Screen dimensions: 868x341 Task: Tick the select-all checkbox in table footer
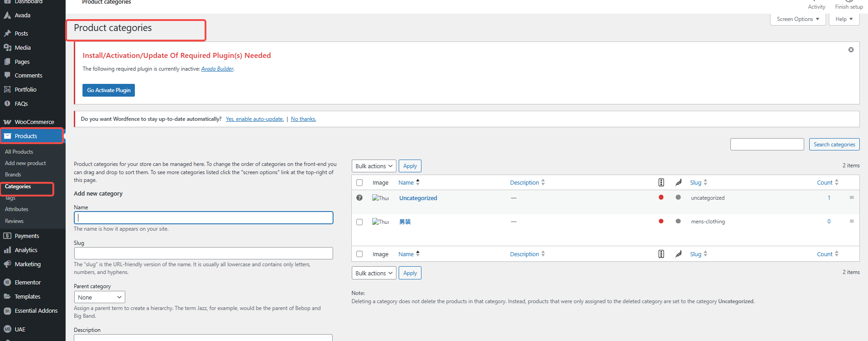coord(360,254)
